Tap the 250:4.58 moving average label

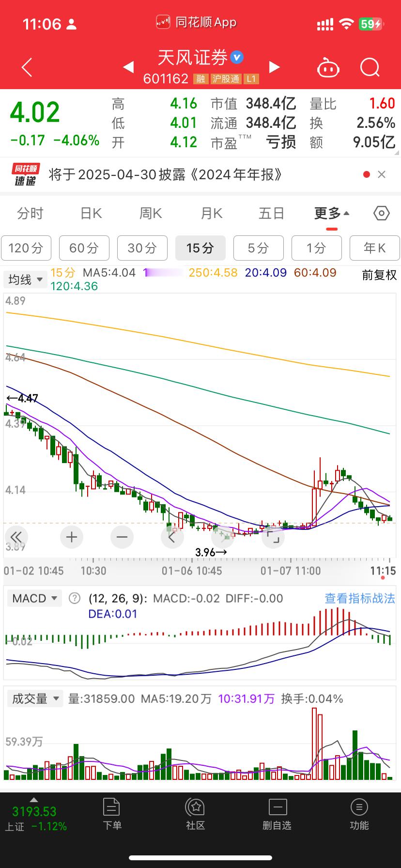coord(213,273)
